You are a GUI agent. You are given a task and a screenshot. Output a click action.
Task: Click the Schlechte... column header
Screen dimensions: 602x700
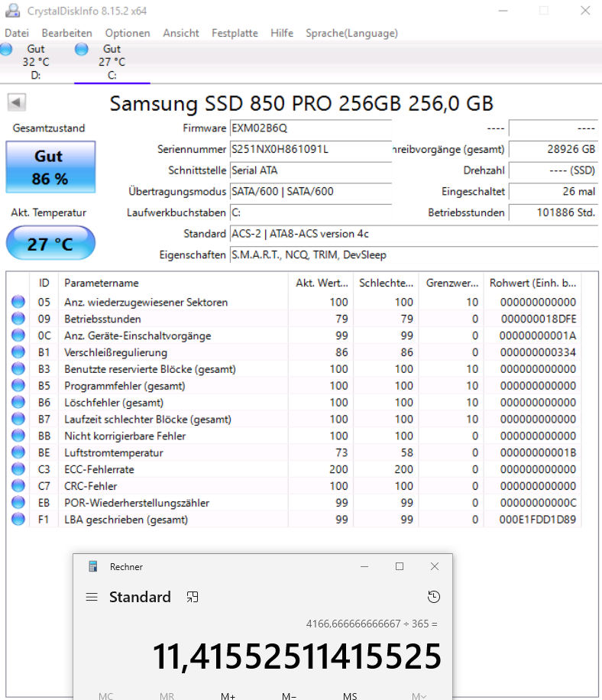point(386,283)
